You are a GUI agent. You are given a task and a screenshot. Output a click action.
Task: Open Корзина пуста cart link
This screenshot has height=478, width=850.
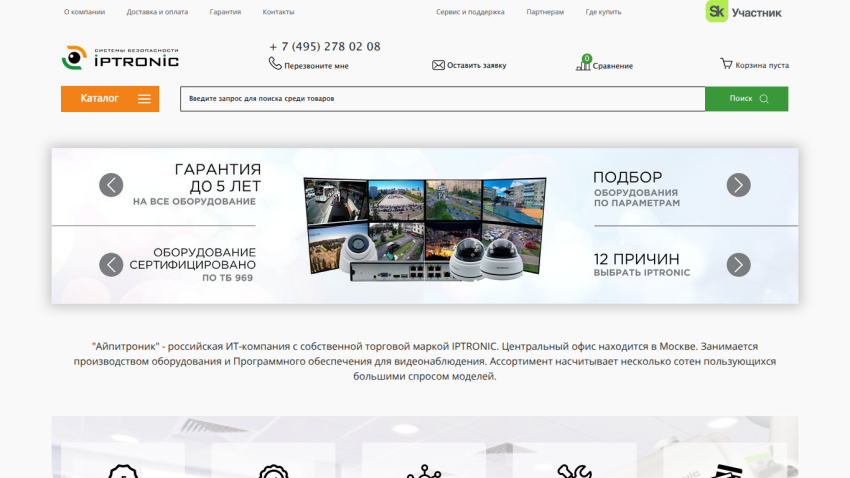point(762,66)
